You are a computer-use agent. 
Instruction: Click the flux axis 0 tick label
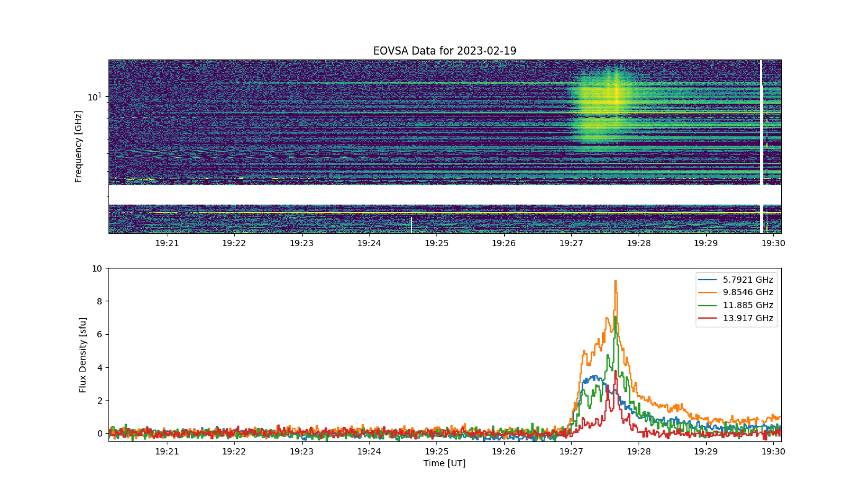pyautogui.click(x=99, y=433)
